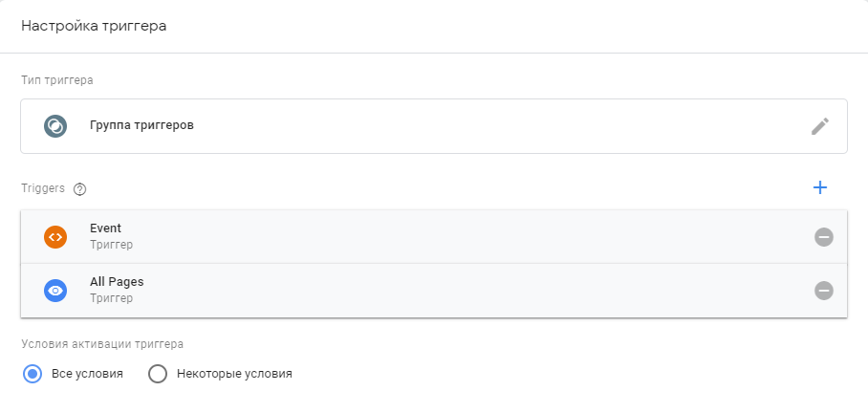Click the "Triggers" section label
Image resolution: width=868 pixels, height=413 pixels.
point(43,188)
